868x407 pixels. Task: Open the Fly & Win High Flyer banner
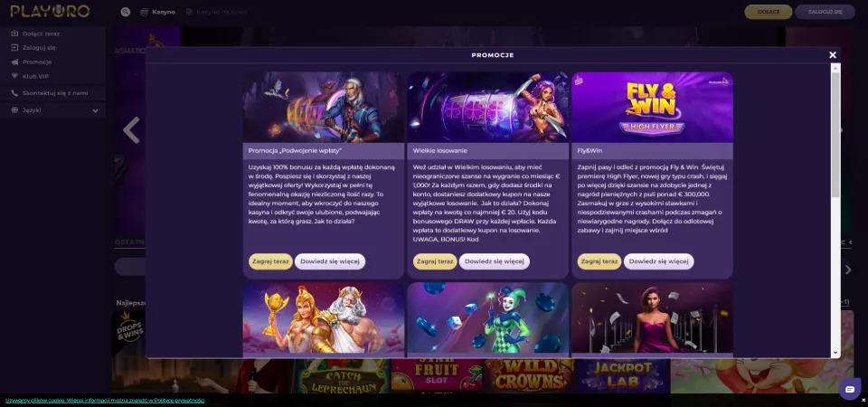(x=652, y=108)
